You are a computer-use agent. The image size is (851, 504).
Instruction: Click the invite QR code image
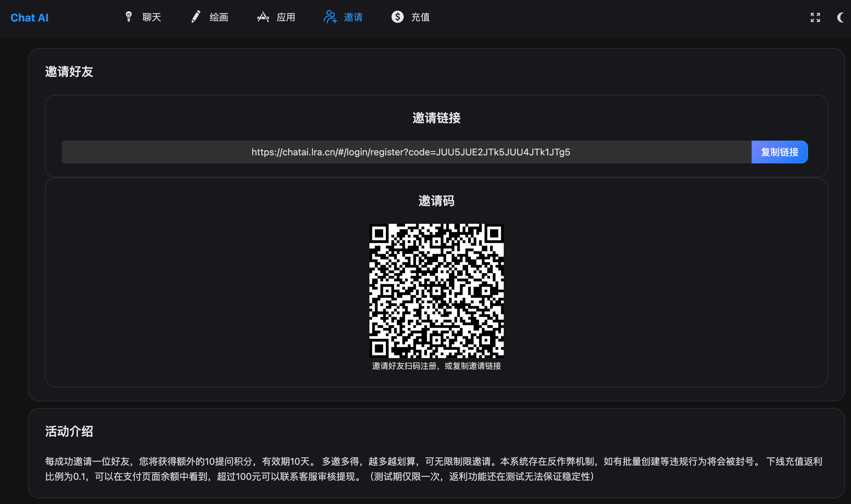(x=436, y=291)
